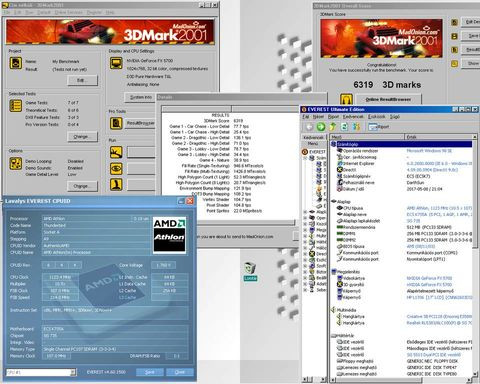Collapse the Számítógép tree node expander

click(x=305, y=158)
